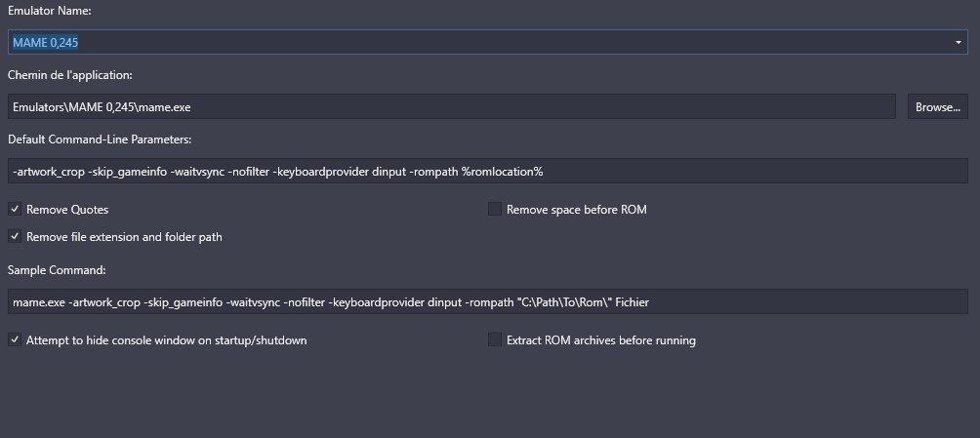Click the Default Command-Line Parameters field
The height and width of the screenshot is (438, 980).
tap(487, 172)
